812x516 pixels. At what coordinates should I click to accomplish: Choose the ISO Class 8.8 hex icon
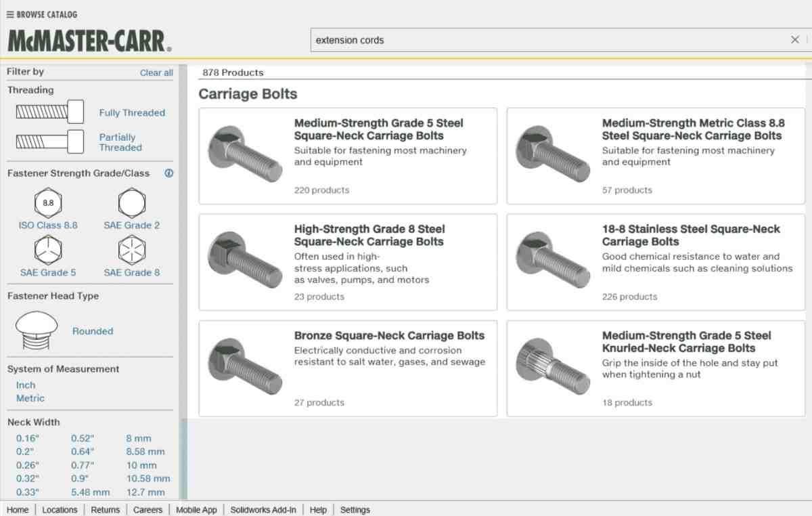tap(48, 202)
